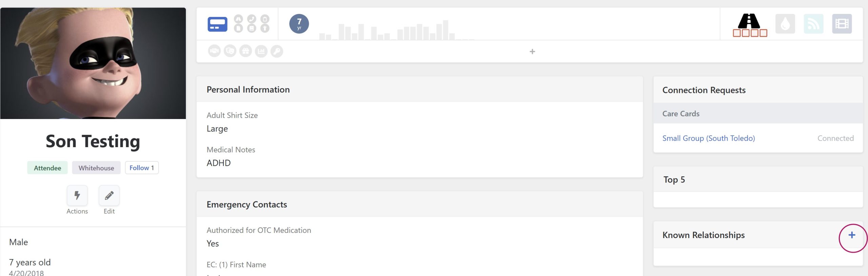Click the water droplet badge icon
This screenshot has width=868, height=276.
tap(785, 24)
